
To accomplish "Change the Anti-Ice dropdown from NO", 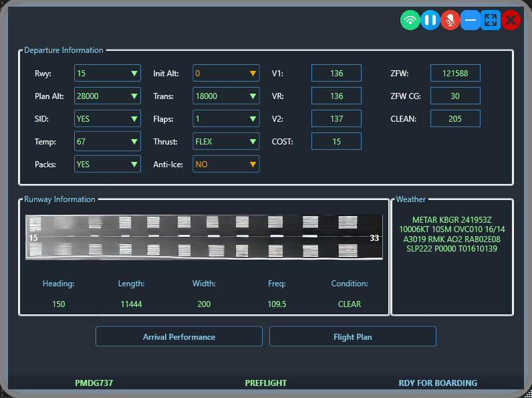I will point(226,165).
